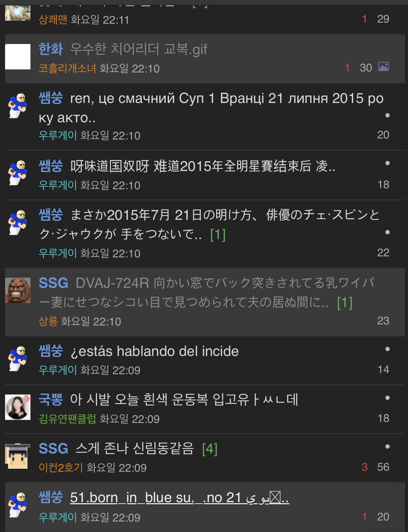The height and width of the screenshot is (532, 408).
Task: Open the underlined 51.born_in_blue su post link
Action: [179, 498]
